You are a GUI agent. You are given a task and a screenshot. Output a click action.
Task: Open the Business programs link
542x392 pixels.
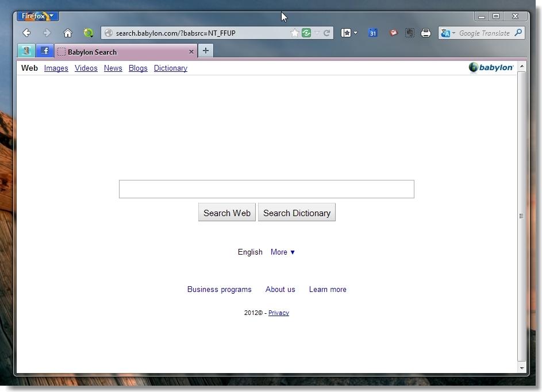point(219,289)
